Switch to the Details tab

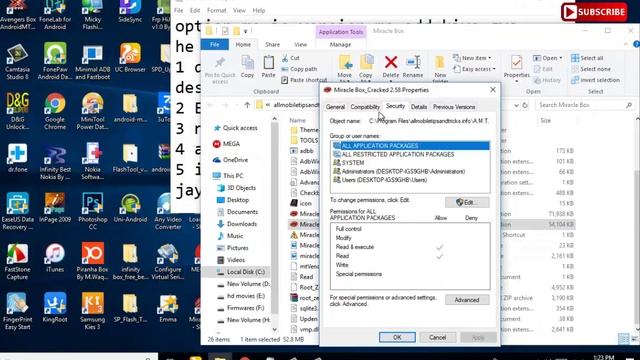click(419, 107)
